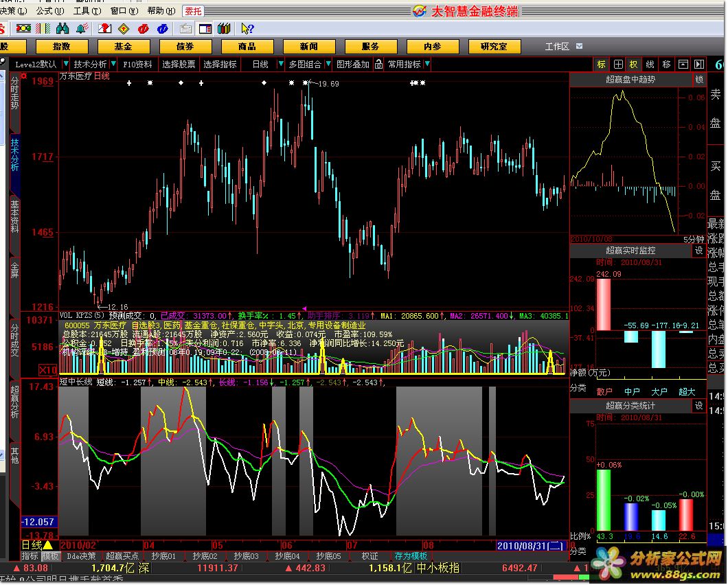The height and width of the screenshot is (585, 728).
Task: Open the 工具 menu
Action: coord(87,11)
